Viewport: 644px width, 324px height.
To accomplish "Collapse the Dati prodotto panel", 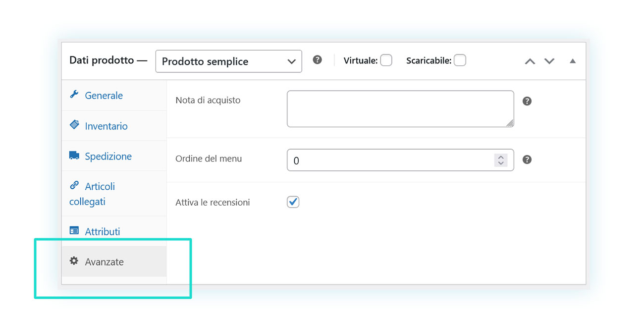I will pos(573,61).
